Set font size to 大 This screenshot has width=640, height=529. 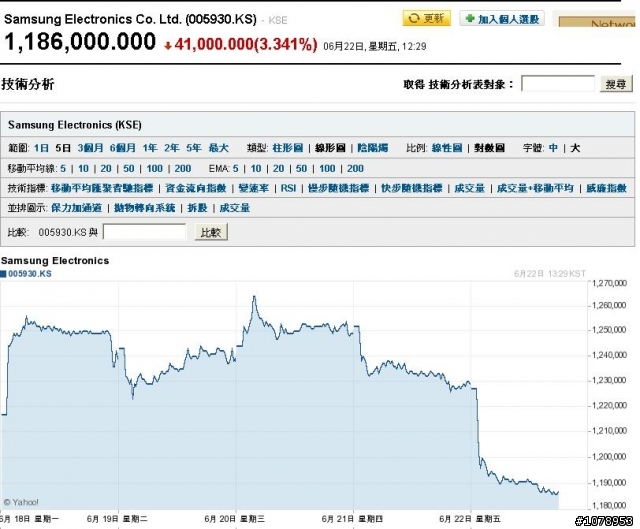(x=575, y=148)
